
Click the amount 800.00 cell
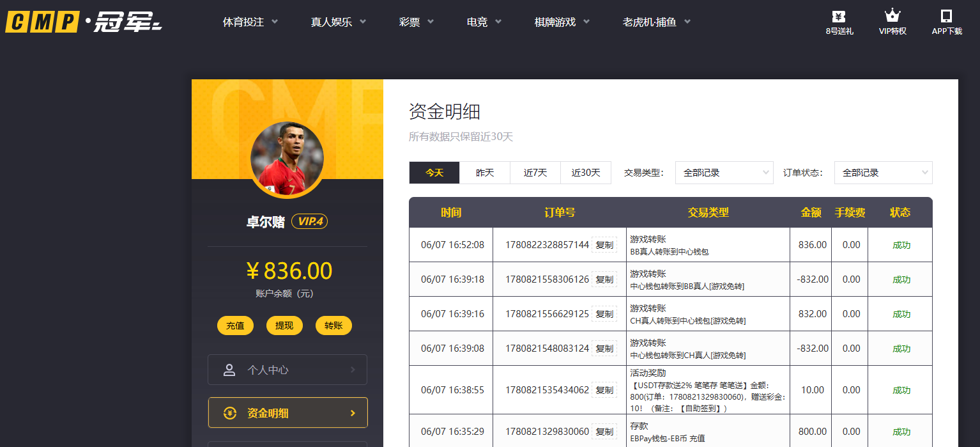click(x=812, y=432)
